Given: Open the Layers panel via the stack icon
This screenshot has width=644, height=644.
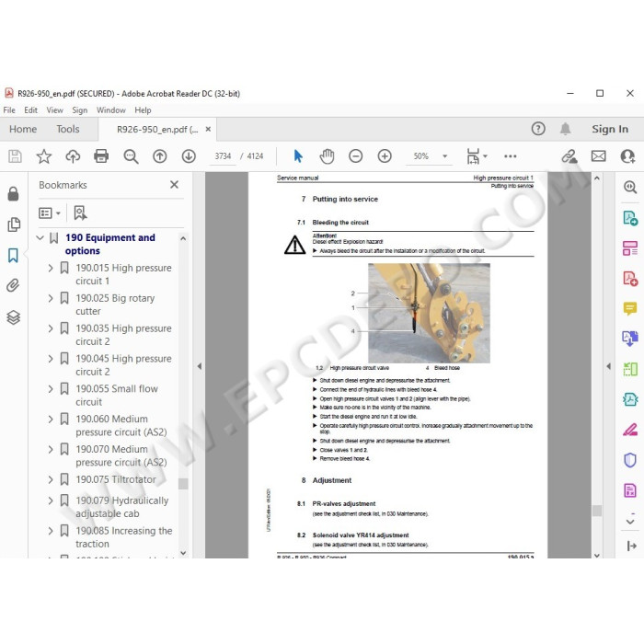Looking at the screenshot, I should coord(13,317).
